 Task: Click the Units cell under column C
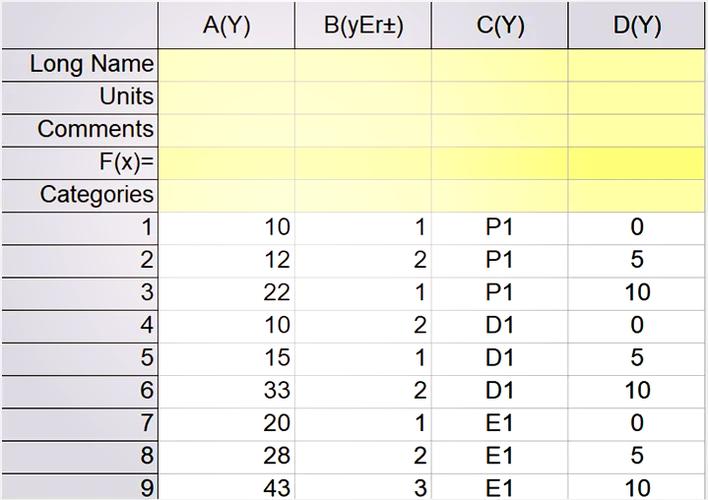coord(500,97)
